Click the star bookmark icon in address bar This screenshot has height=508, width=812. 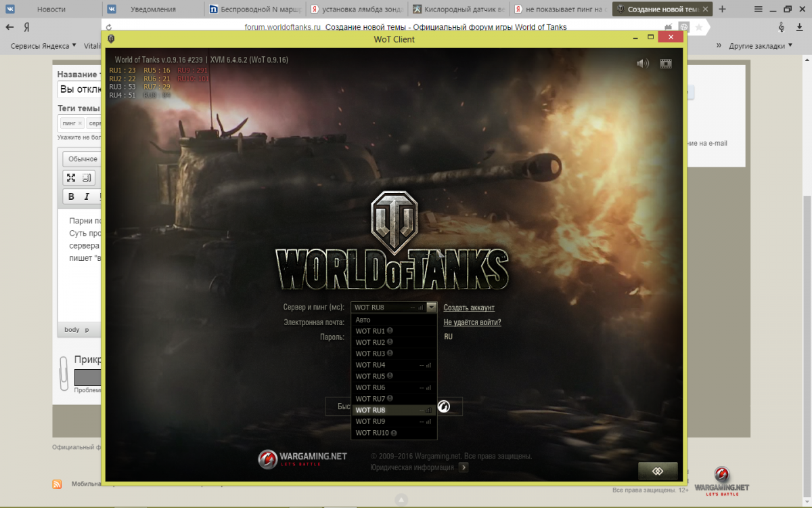(x=699, y=27)
